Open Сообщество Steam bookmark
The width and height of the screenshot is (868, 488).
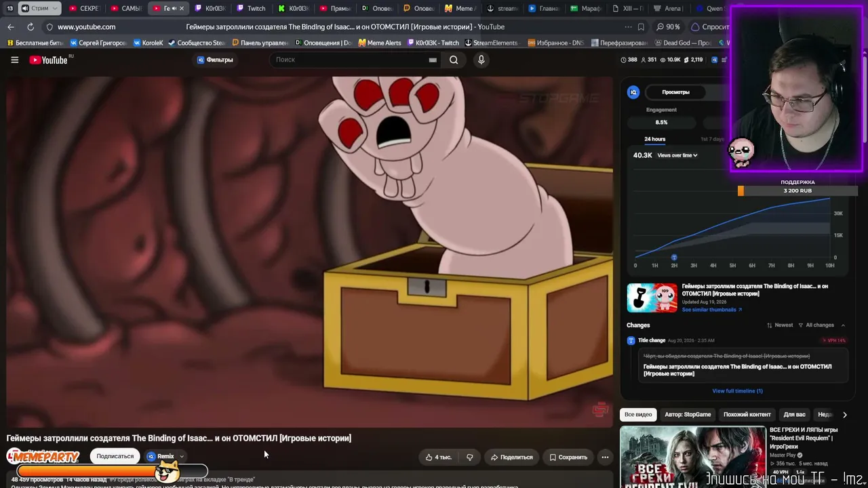point(197,43)
